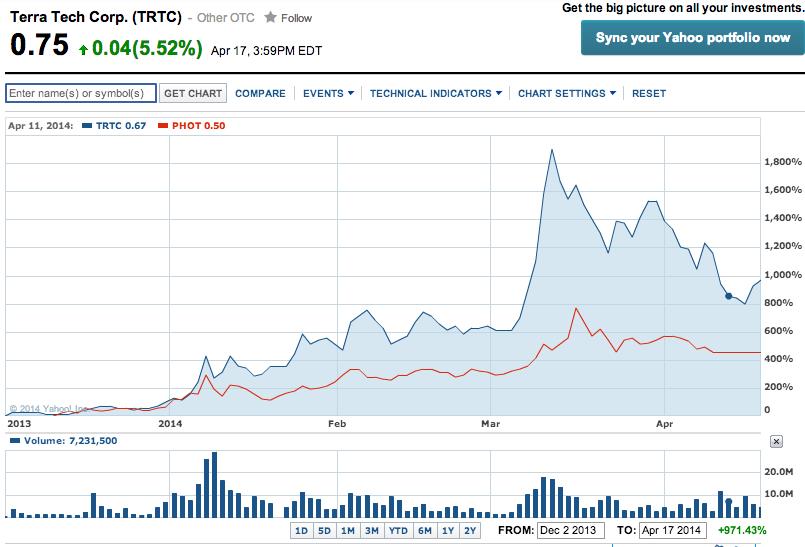Click the Other OTC exchange text
Screen dimensions: 805x547
tap(225, 18)
